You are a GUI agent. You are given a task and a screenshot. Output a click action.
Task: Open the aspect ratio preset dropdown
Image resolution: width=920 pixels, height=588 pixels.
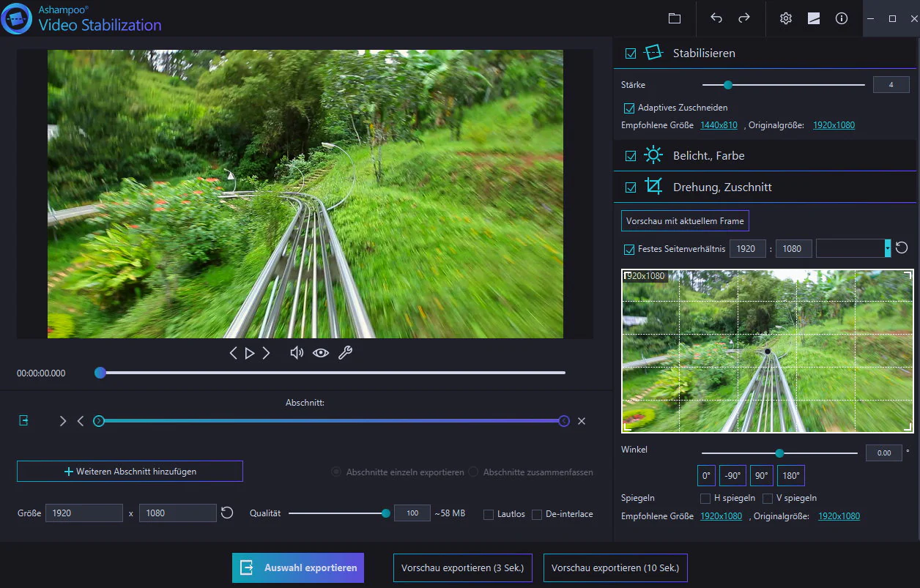click(888, 248)
